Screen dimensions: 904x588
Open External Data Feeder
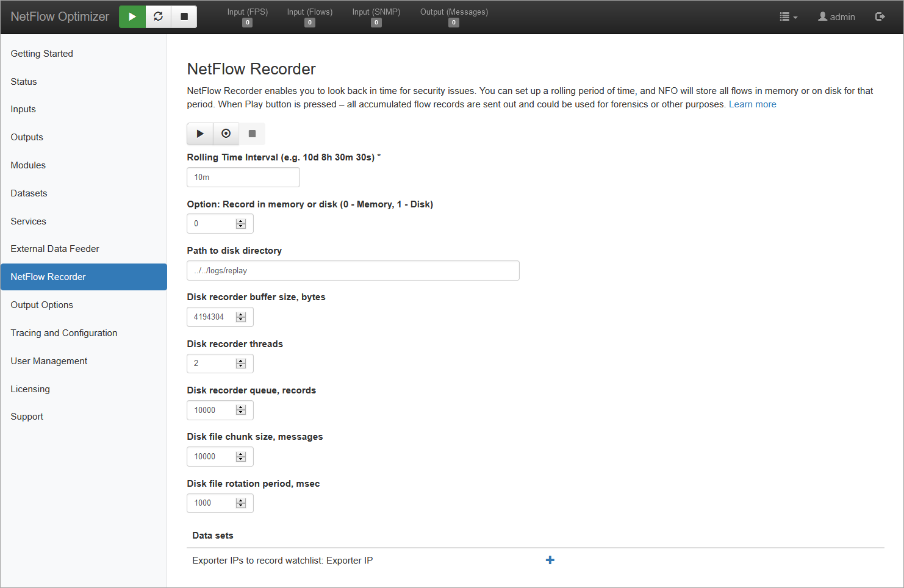[x=84, y=249]
